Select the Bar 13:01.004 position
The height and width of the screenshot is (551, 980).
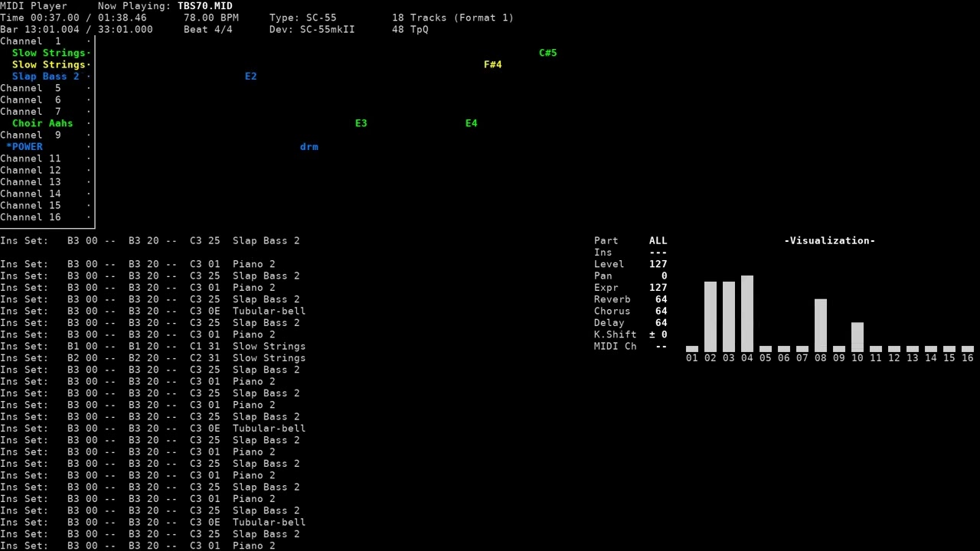(40, 29)
